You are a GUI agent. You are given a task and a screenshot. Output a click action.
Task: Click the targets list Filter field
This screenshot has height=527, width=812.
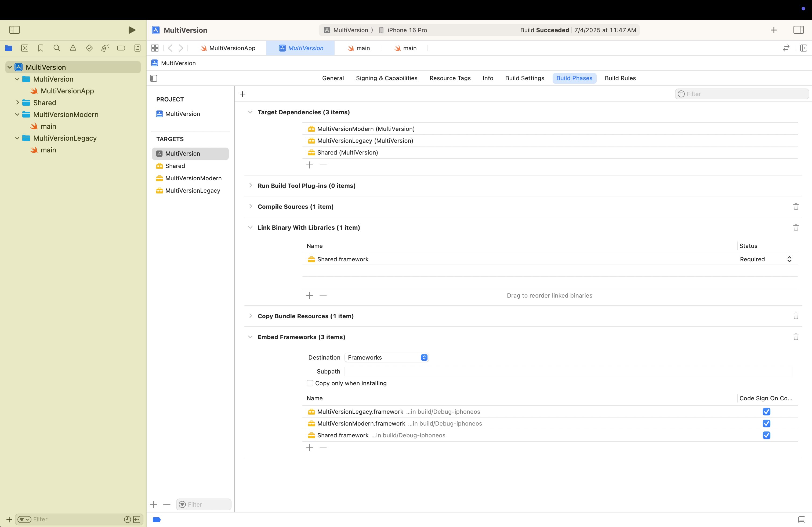click(x=204, y=504)
